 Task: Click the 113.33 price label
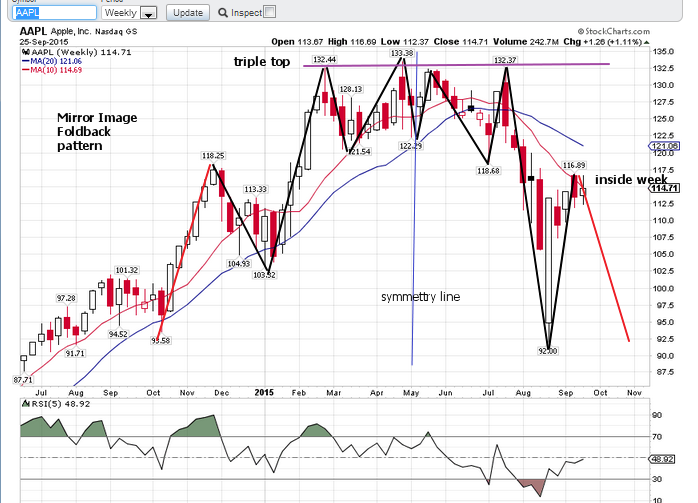tap(256, 189)
